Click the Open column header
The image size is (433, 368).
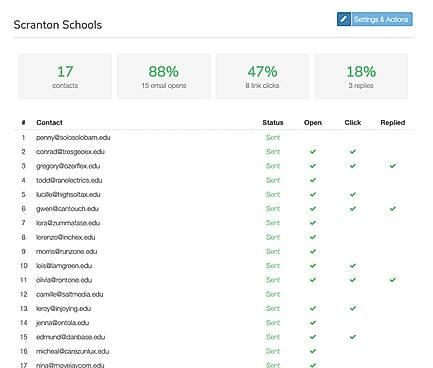[x=313, y=123]
